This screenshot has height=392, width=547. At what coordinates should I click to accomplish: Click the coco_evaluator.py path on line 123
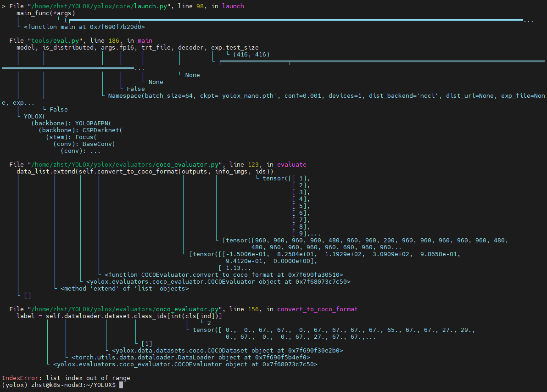[125, 164]
